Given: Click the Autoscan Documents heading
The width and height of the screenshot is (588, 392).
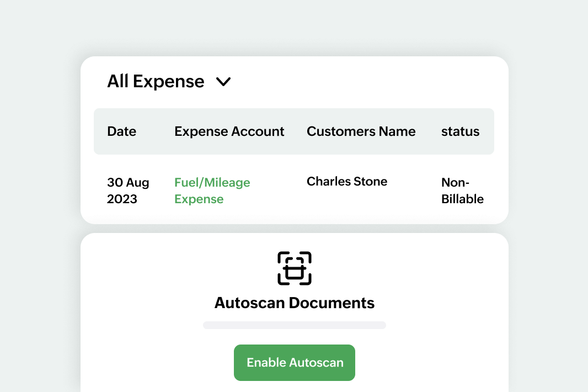Looking at the screenshot, I should [294, 303].
